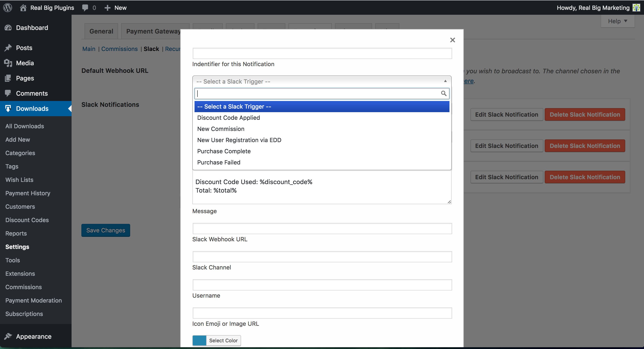This screenshot has height=349, width=644.
Task: Click the Comments menu icon
Action: (x=8, y=93)
